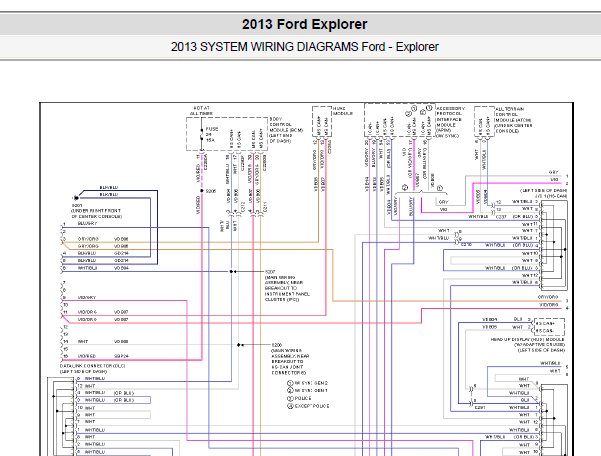Image resolution: width=601 pixels, height=456 pixels.
Task: Click "HS-CAN JOINT CONNECTOR" breakout note text
Action: pos(287,370)
